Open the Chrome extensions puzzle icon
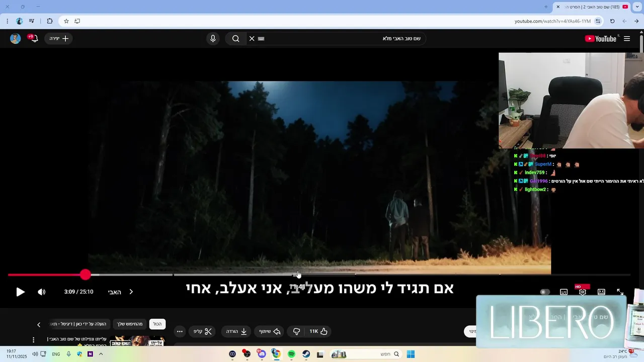Screen dimensions: 644x362 tap(50, 21)
